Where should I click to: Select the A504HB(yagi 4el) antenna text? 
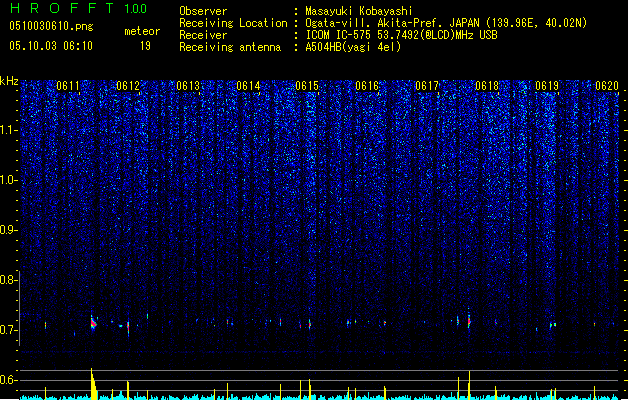tap(353, 47)
